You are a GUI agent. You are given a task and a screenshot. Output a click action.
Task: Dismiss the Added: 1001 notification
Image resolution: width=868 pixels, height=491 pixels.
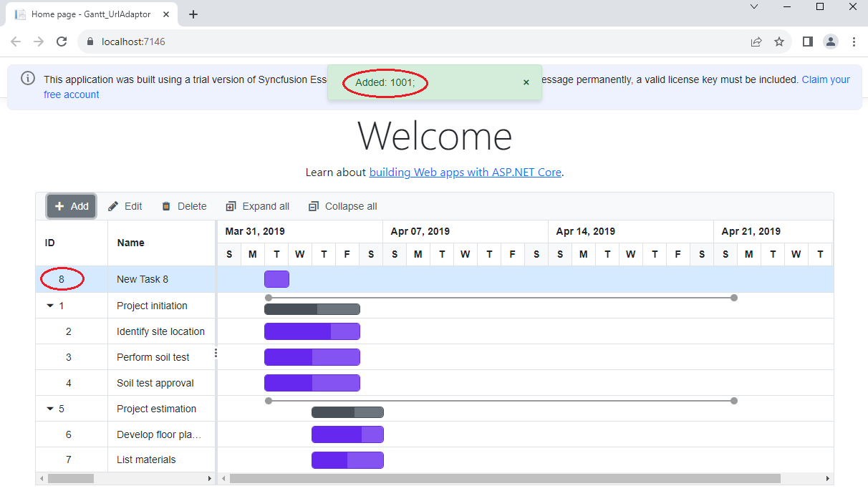[x=526, y=82]
